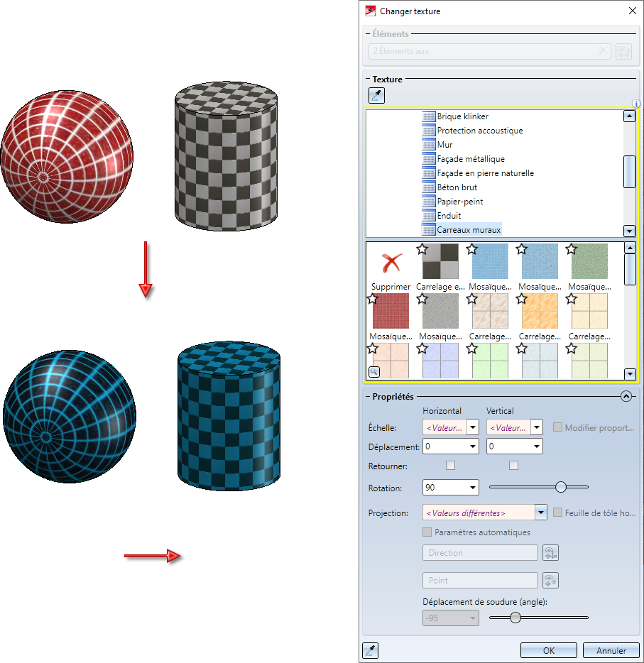Select the light green tile thumbnail
The width and height of the screenshot is (644, 663).
click(490, 361)
